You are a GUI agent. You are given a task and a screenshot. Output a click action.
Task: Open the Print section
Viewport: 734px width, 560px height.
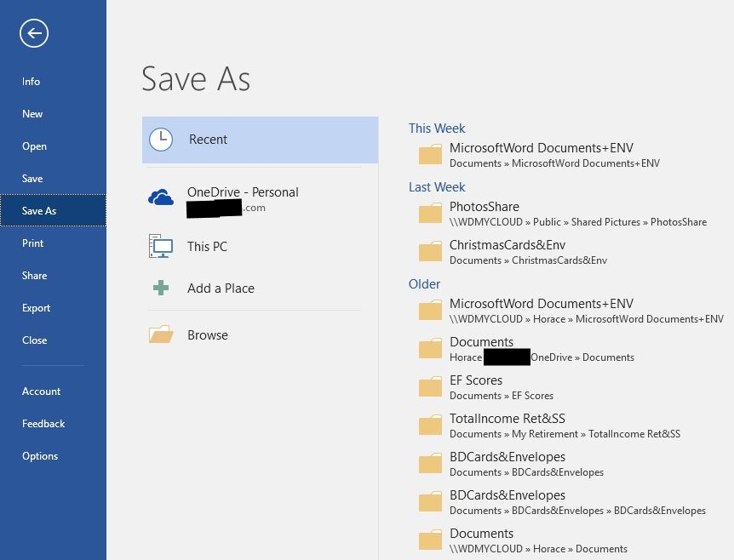point(32,243)
